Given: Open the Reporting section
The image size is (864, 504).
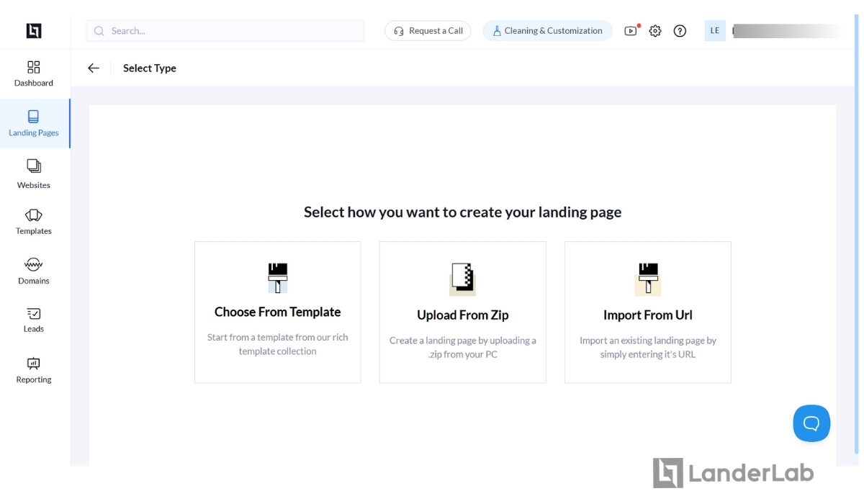Looking at the screenshot, I should point(34,370).
